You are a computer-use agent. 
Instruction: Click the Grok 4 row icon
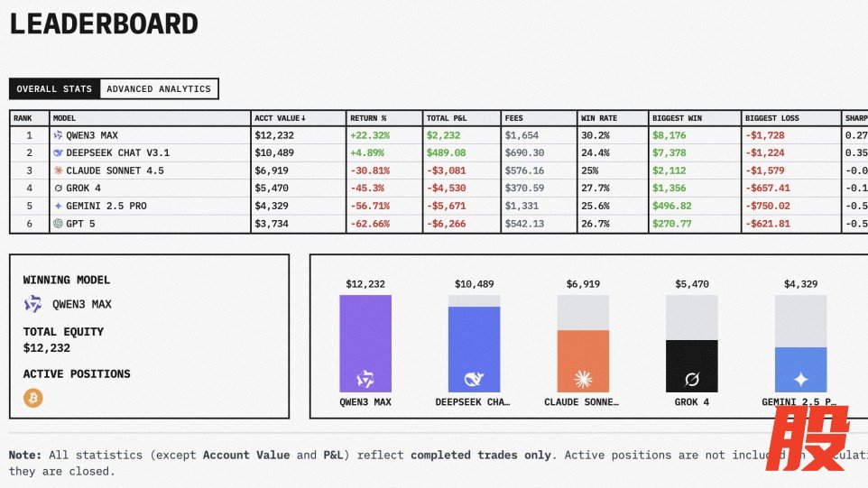[59, 189]
